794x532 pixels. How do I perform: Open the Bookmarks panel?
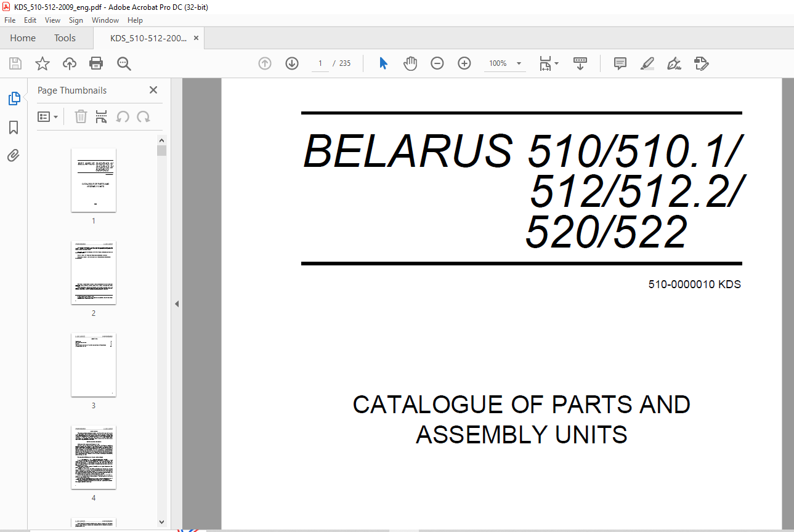[x=14, y=127]
